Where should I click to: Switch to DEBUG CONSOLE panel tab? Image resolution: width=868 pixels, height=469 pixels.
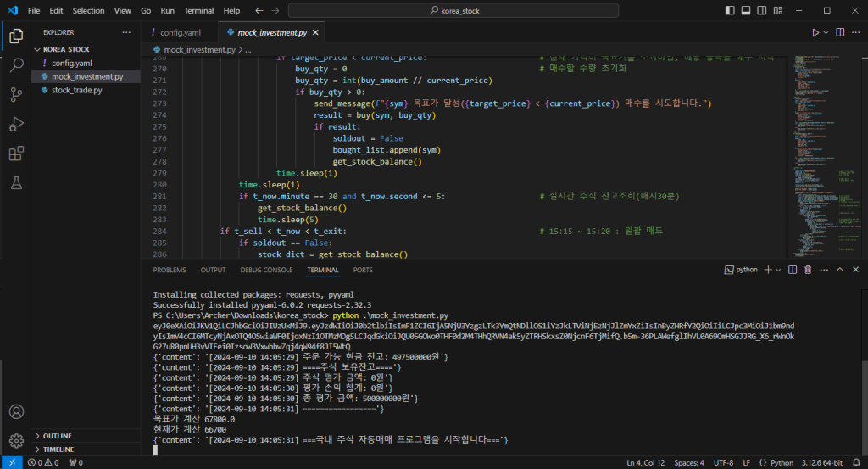tap(266, 270)
